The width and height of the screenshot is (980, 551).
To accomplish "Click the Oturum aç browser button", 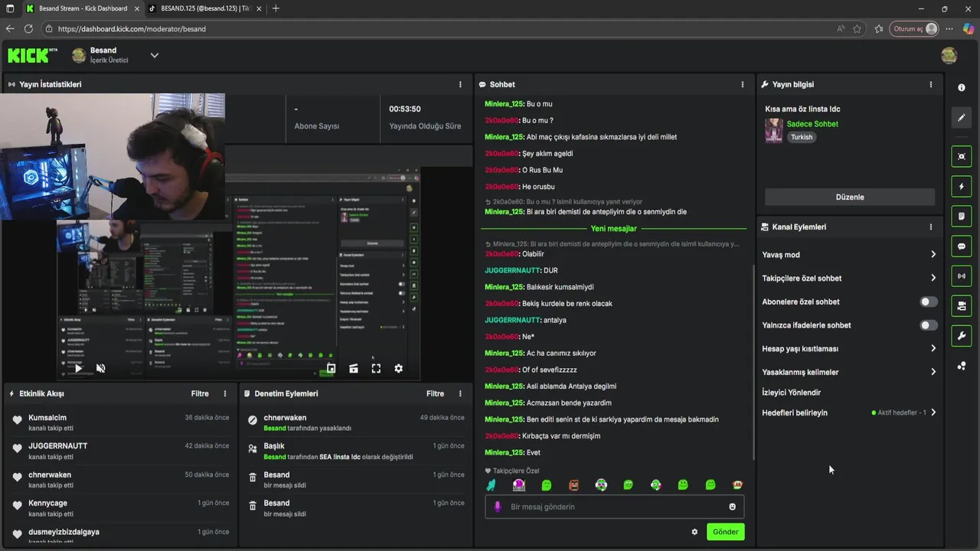I will point(913,28).
